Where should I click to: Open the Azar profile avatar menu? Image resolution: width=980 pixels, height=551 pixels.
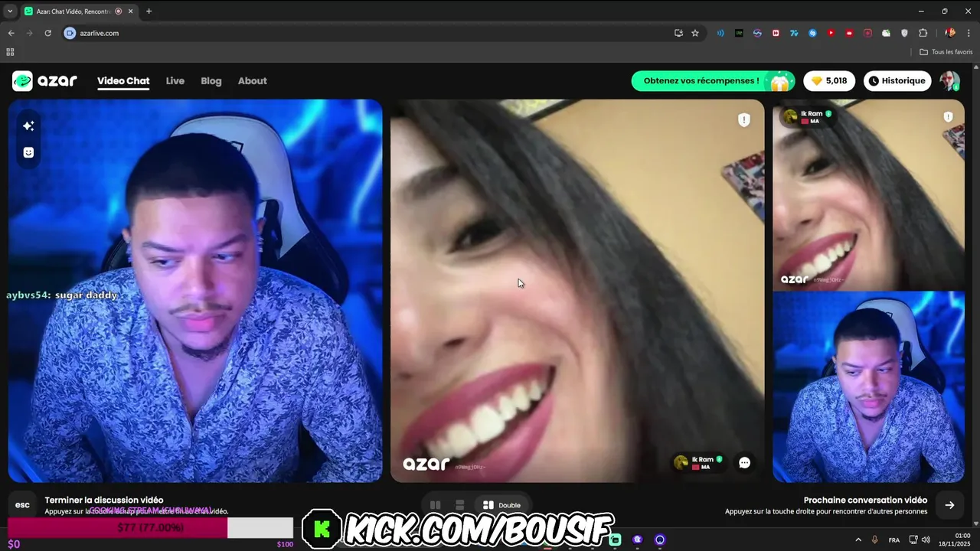949,81
